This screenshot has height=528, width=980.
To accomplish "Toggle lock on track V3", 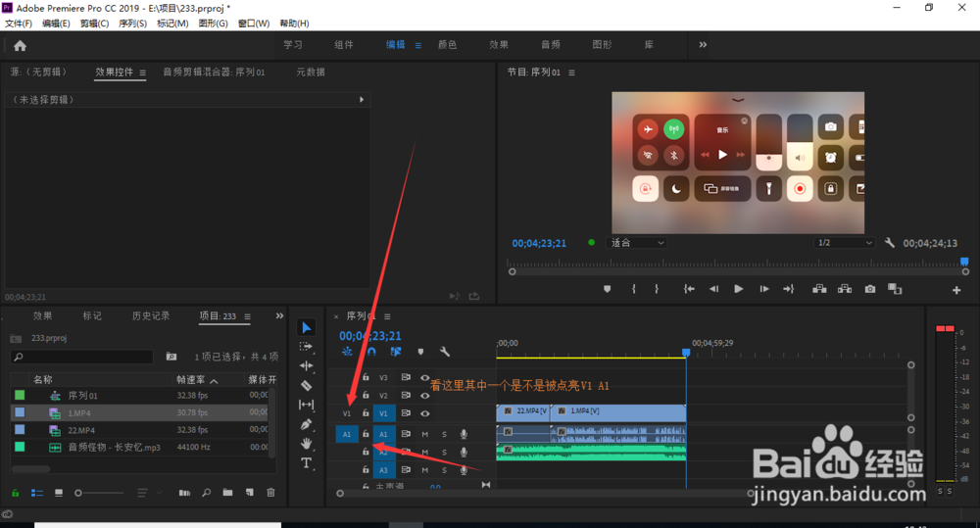I will 366,377.
